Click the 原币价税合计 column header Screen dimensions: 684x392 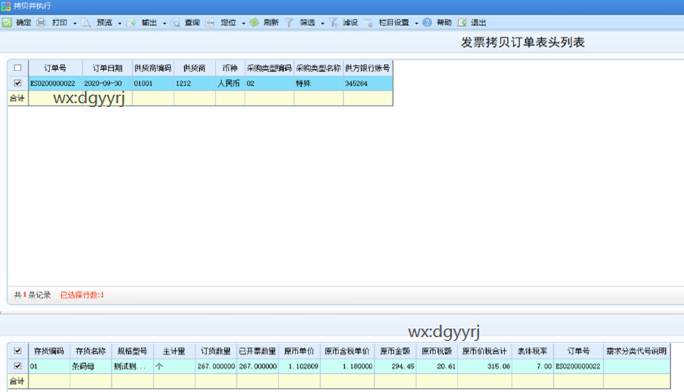pyautogui.click(x=484, y=351)
